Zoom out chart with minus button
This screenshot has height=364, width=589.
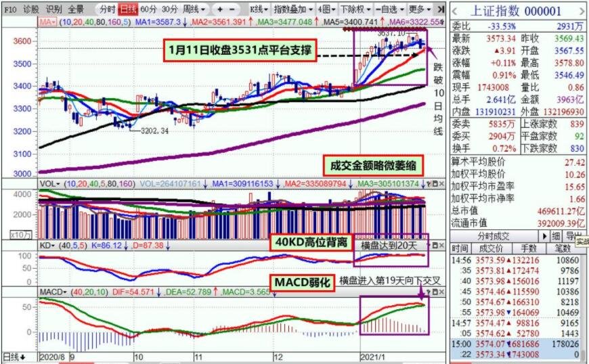pyautogui.click(x=232, y=9)
